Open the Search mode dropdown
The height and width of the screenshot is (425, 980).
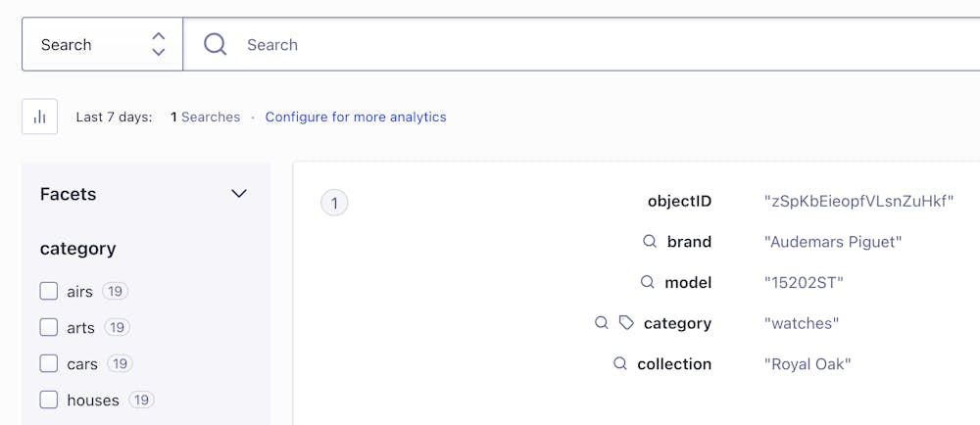click(x=102, y=44)
